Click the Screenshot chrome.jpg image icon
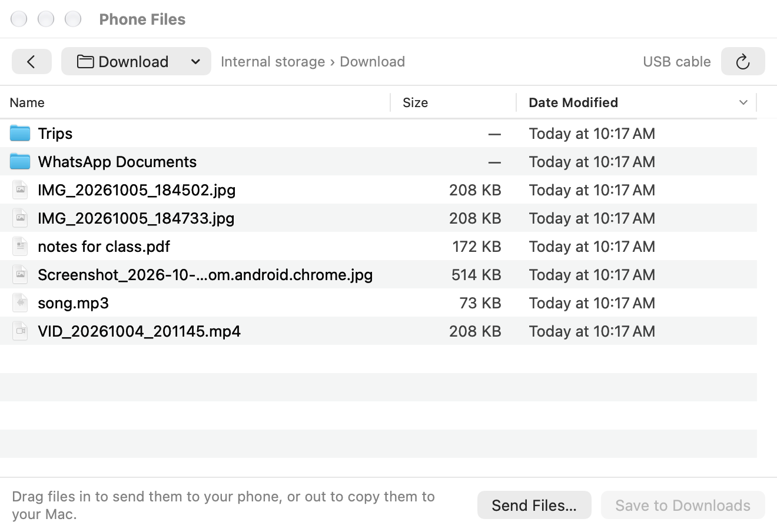Viewport: 777px width, 532px height. [21, 274]
